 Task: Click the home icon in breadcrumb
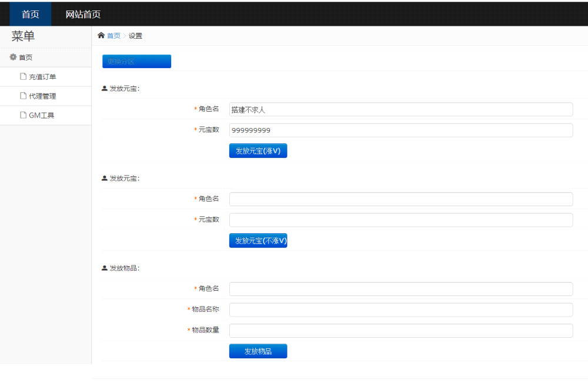101,36
